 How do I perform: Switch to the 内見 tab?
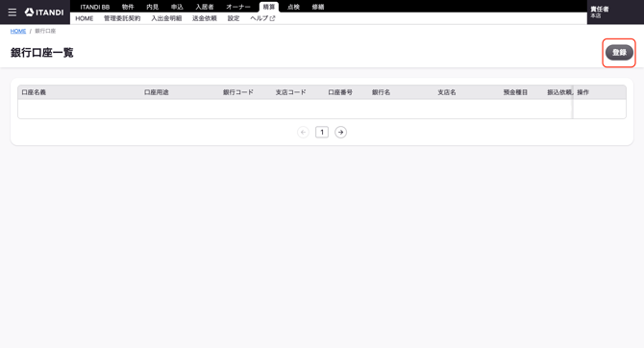coord(153,7)
